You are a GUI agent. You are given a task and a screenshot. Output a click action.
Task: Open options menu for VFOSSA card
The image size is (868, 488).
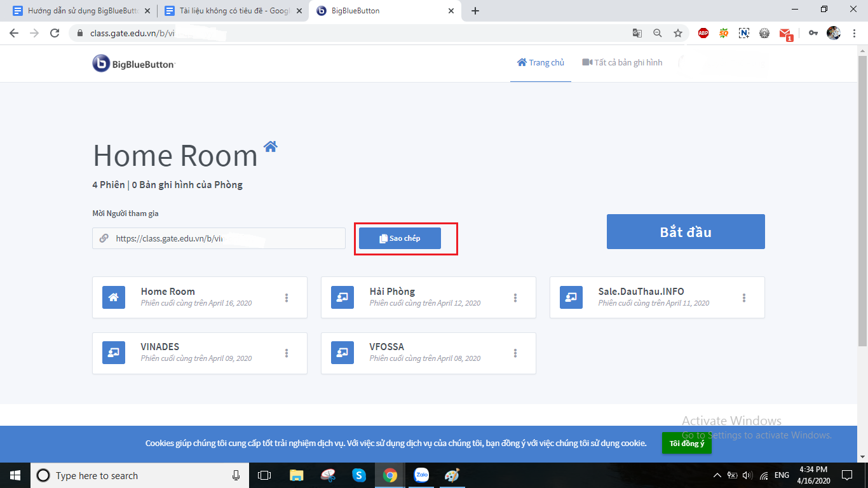click(x=515, y=353)
